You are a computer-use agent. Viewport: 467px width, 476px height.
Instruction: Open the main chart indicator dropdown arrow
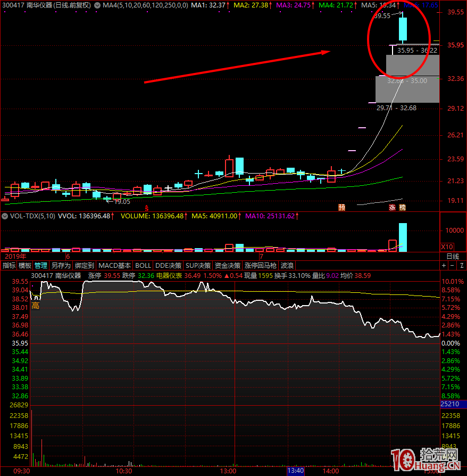97,5
